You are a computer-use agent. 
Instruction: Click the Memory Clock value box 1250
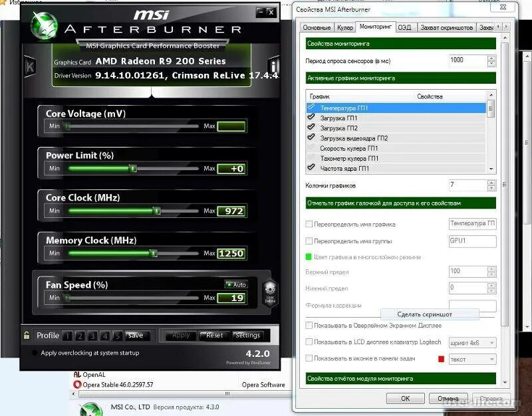[x=231, y=254]
